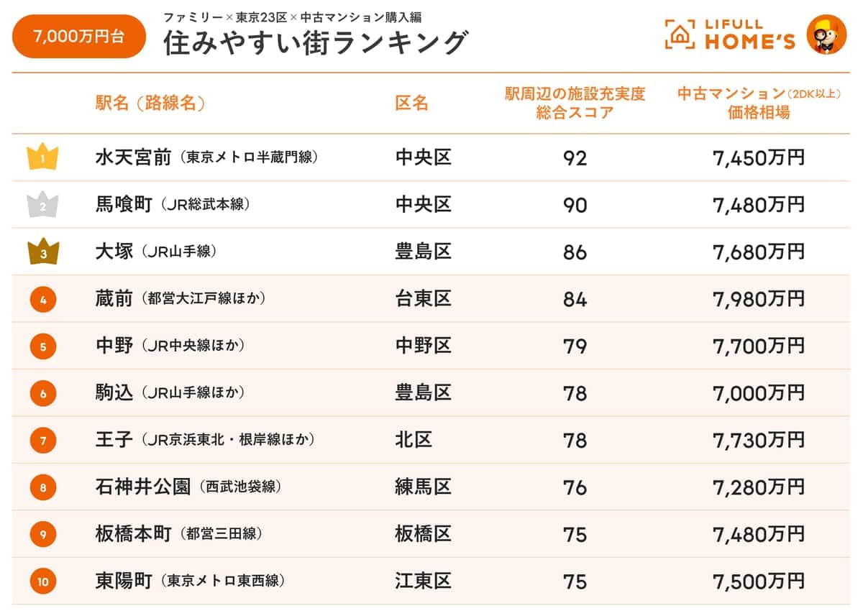The image size is (863, 616).
Task: Click the 駅名（路線名）column header
Action: (x=150, y=104)
